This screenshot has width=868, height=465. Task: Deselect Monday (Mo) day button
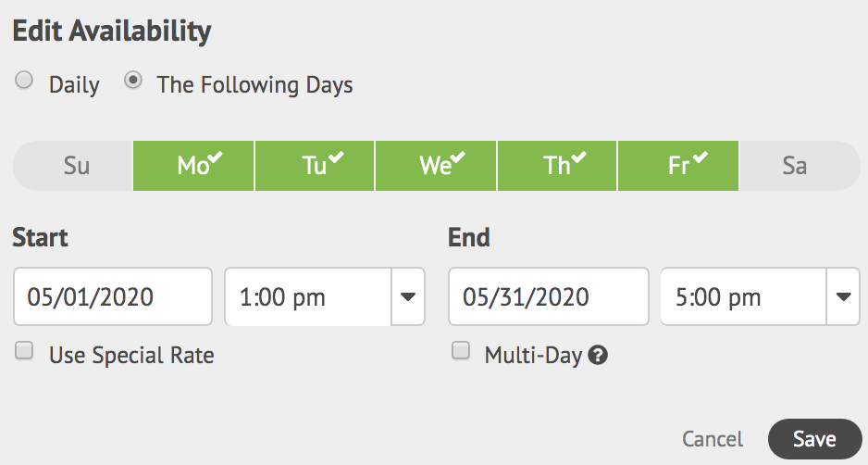click(193, 166)
